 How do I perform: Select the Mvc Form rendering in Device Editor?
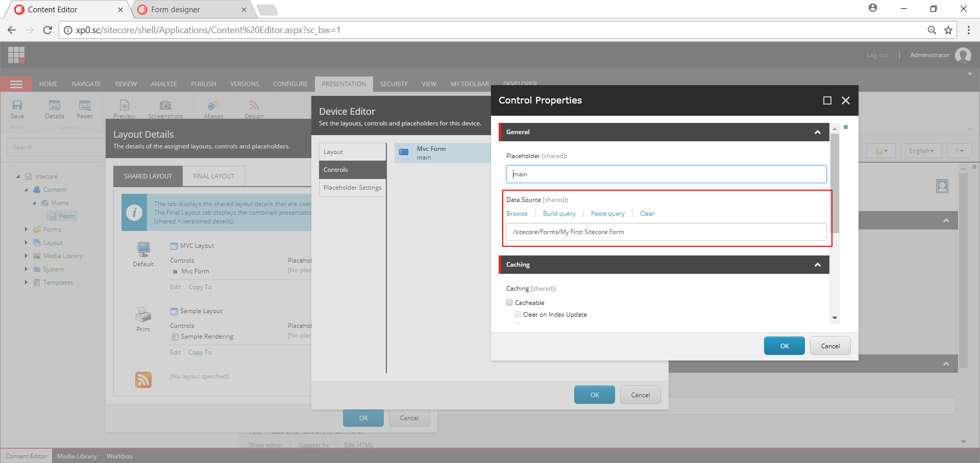(x=443, y=153)
